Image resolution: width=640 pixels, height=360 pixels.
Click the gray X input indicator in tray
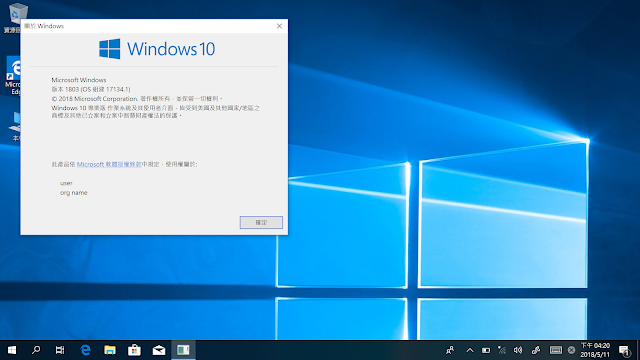click(x=571, y=350)
